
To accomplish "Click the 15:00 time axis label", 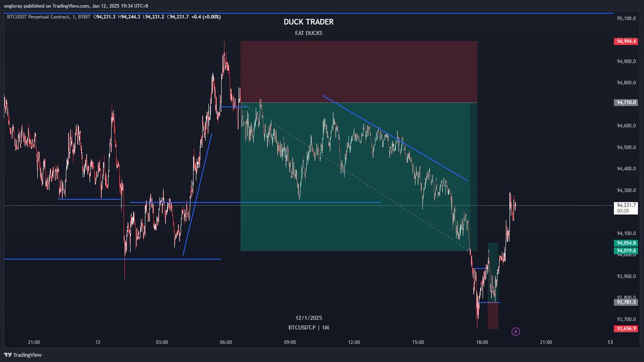I will (418, 342).
